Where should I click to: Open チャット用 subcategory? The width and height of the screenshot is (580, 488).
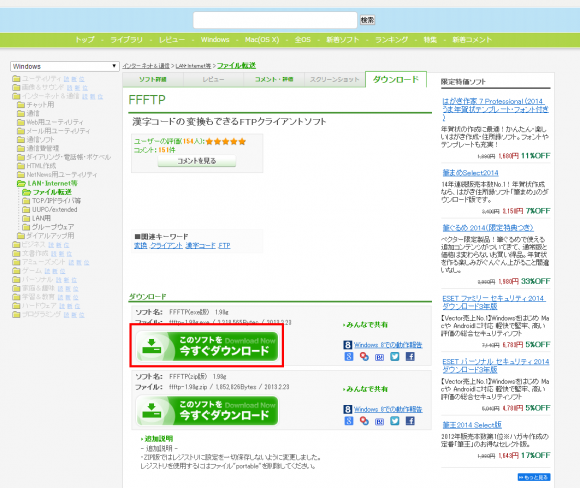(40, 105)
